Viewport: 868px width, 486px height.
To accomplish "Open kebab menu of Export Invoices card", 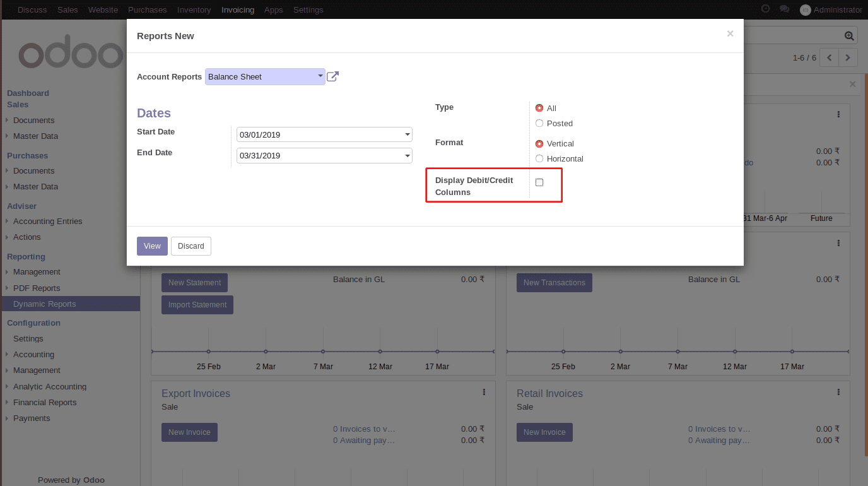I will [484, 392].
